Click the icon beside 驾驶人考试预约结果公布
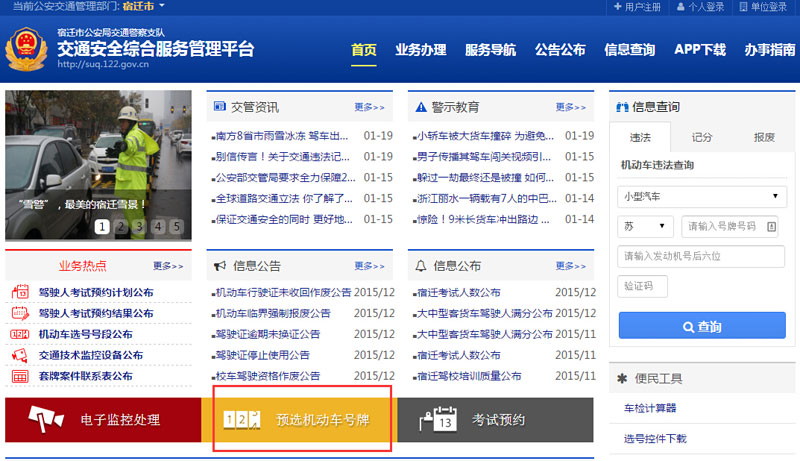 coord(20,313)
